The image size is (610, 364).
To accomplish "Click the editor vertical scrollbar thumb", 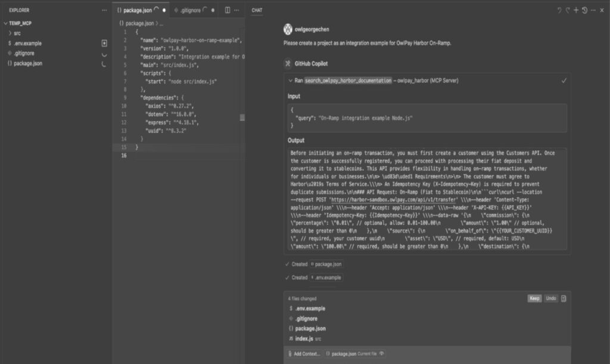I will click(x=242, y=117).
